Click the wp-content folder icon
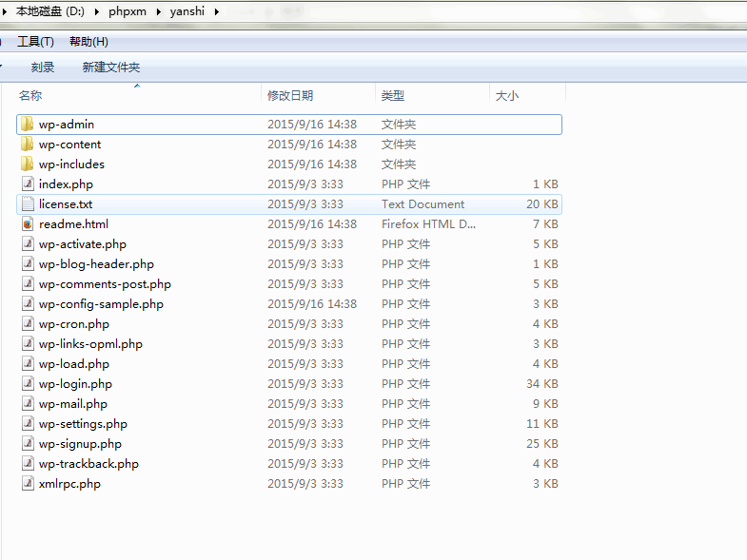This screenshot has width=747, height=560. (28, 145)
